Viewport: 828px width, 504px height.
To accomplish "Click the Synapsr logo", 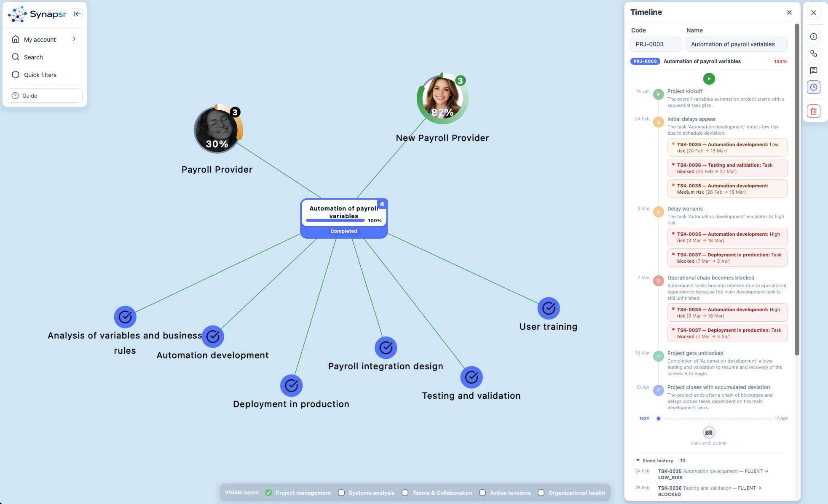I will 37,14.
